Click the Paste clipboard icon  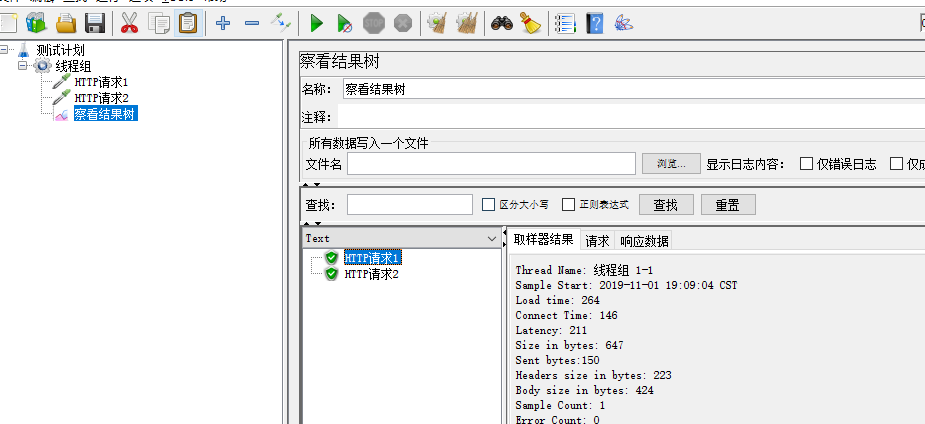187,22
